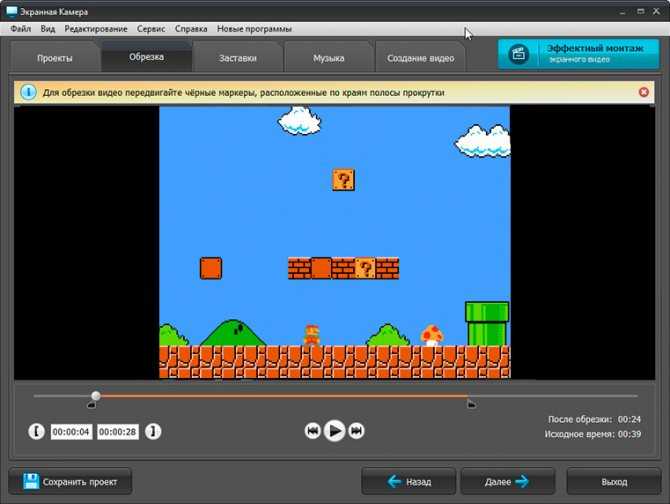670x504 pixels.
Task: Switch to the Проекты tab
Action: pyautogui.click(x=55, y=58)
